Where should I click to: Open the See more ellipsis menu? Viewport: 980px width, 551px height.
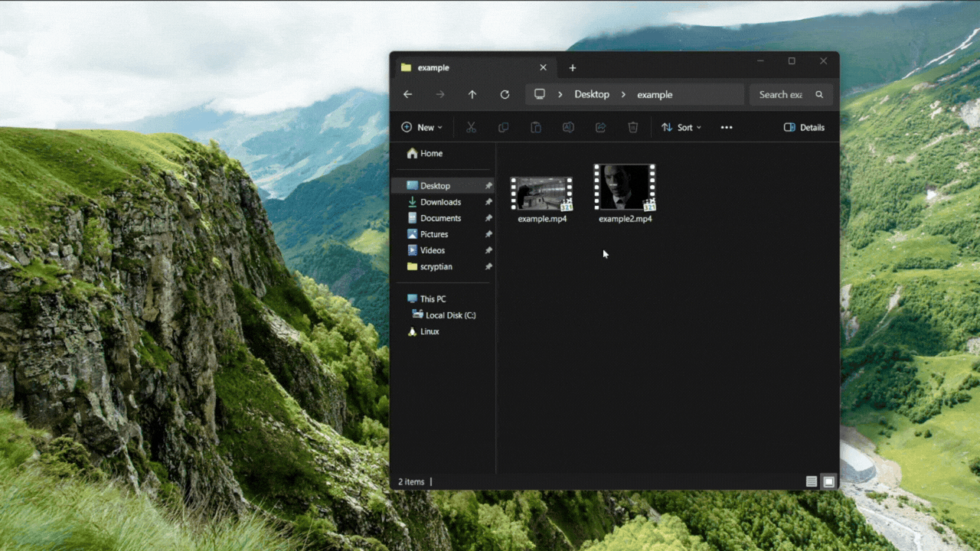click(727, 127)
